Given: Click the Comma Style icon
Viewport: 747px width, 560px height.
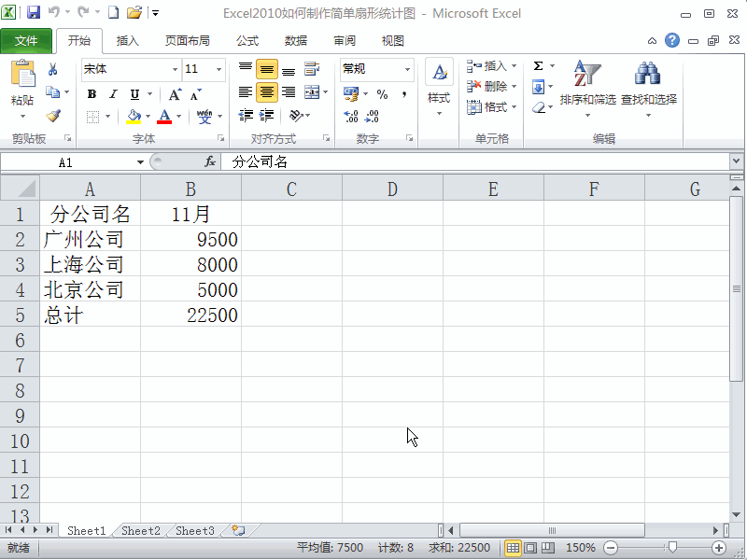Looking at the screenshot, I should pos(403,94).
